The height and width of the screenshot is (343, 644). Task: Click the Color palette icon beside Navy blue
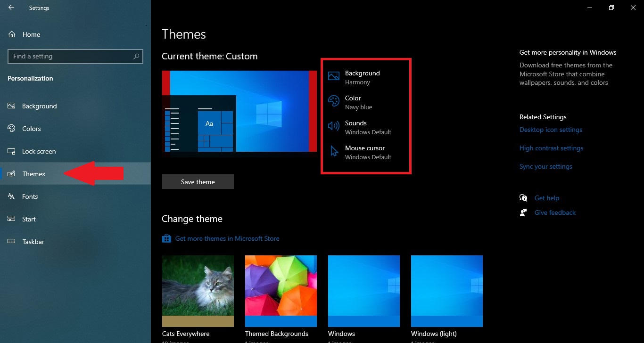(334, 101)
